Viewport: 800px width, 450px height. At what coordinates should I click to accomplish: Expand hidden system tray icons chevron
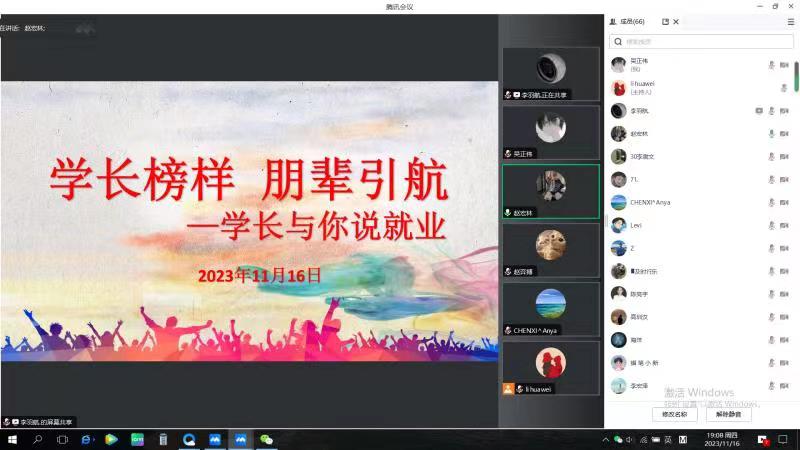605,439
